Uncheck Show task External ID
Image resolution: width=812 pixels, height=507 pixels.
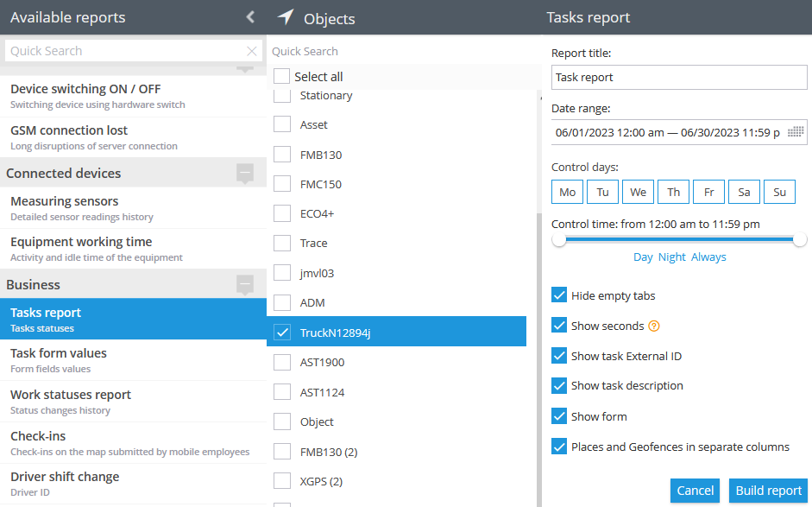pos(559,356)
